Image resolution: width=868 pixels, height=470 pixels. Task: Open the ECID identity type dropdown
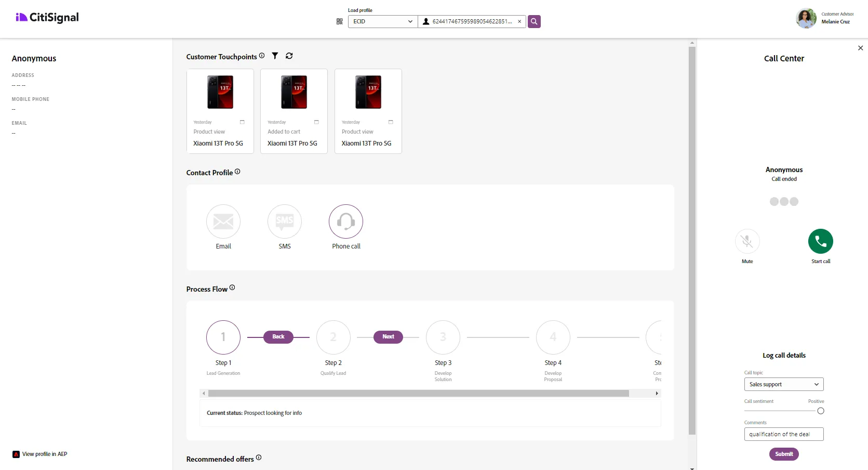(383, 21)
